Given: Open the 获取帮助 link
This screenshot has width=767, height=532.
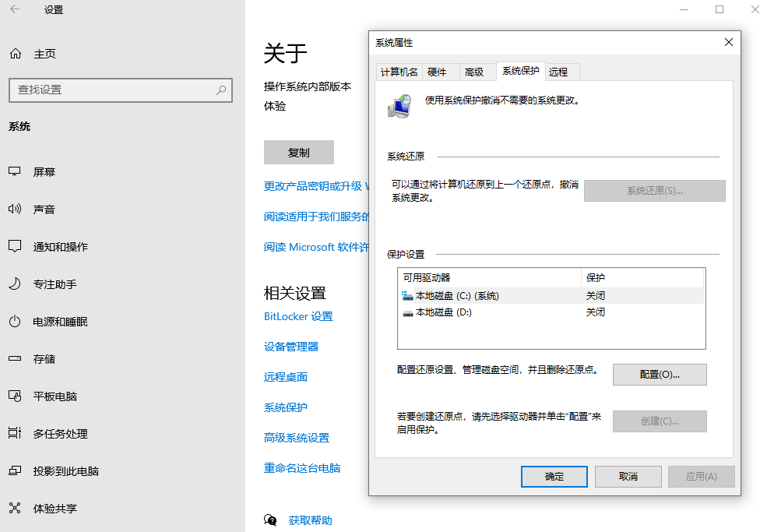Looking at the screenshot, I should [x=310, y=520].
